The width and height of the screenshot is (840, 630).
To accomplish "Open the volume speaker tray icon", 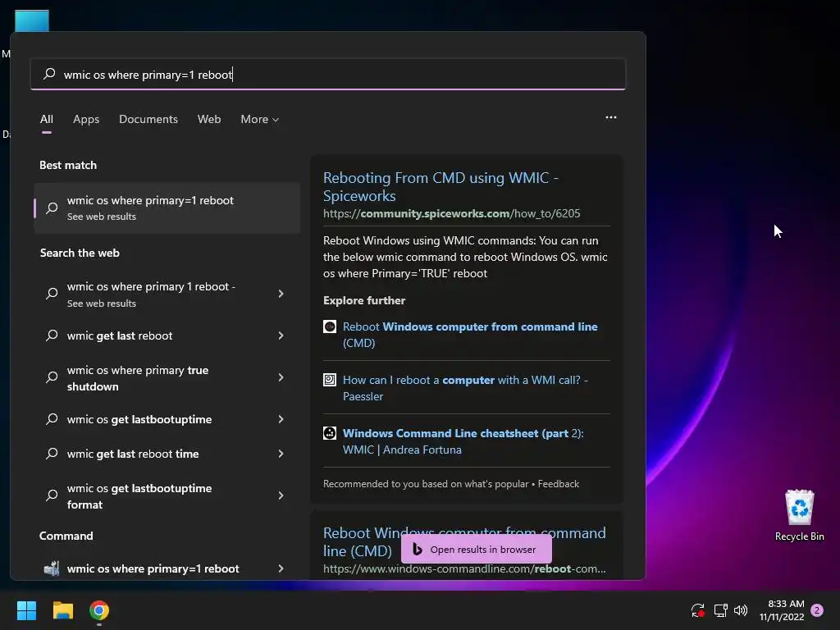I will pos(741,610).
